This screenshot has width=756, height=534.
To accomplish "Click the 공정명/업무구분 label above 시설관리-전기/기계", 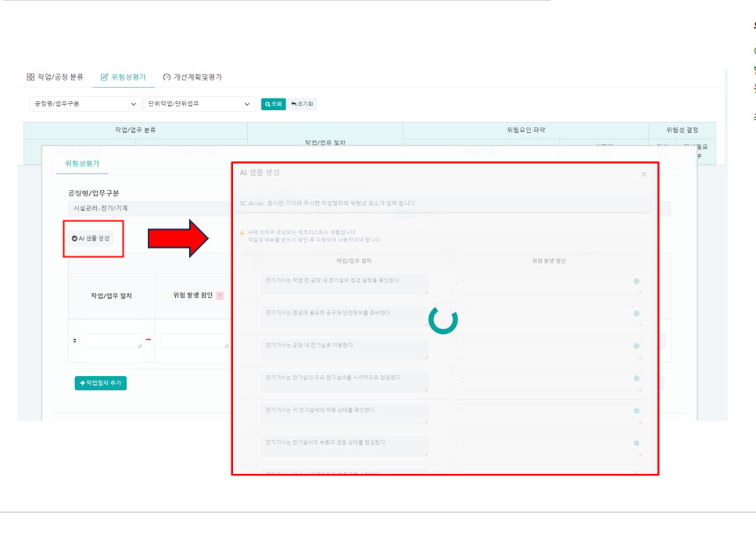I will pyautogui.click(x=94, y=193).
